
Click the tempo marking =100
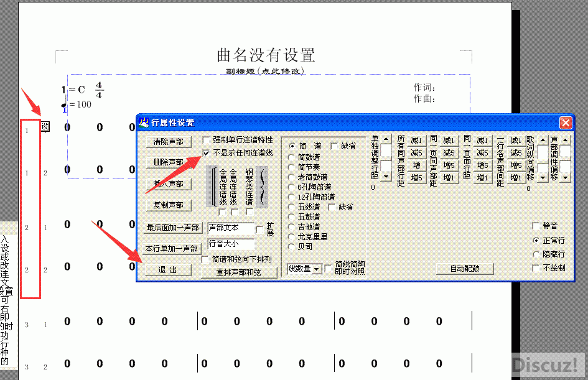pos(77,104)
